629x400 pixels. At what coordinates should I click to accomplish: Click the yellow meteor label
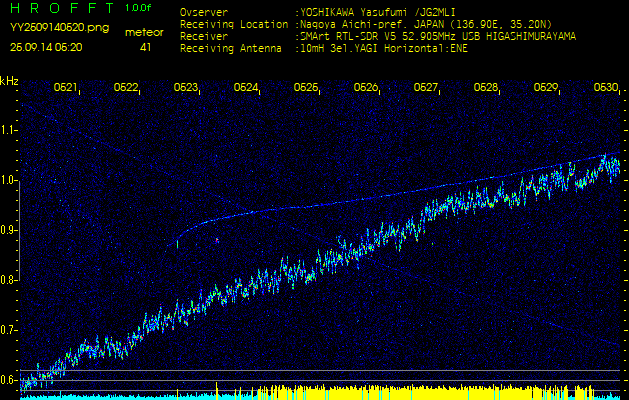[144, 32]
